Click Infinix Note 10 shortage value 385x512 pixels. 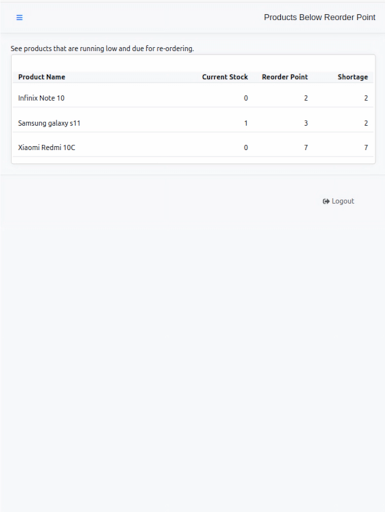[x=366, y=98]
